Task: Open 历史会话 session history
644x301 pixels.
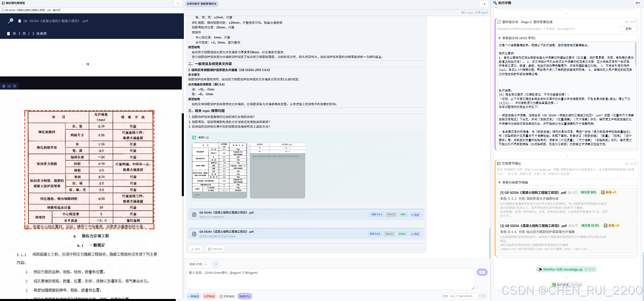Action: (x=227, y=296)
